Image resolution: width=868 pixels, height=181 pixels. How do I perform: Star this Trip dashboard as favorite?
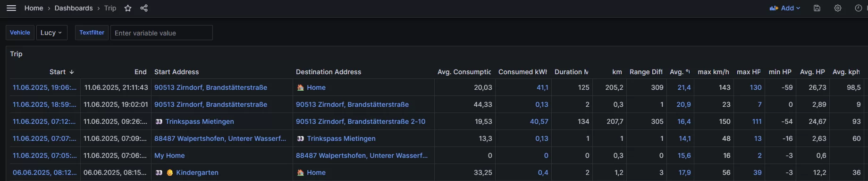coord(128,8)
